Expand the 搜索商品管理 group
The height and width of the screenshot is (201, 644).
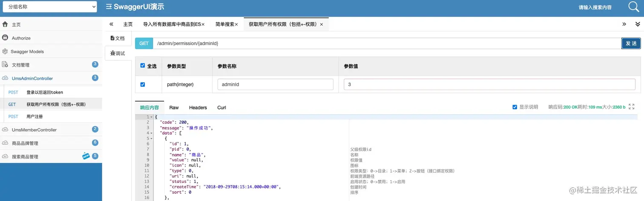click(x=51, y=156)
